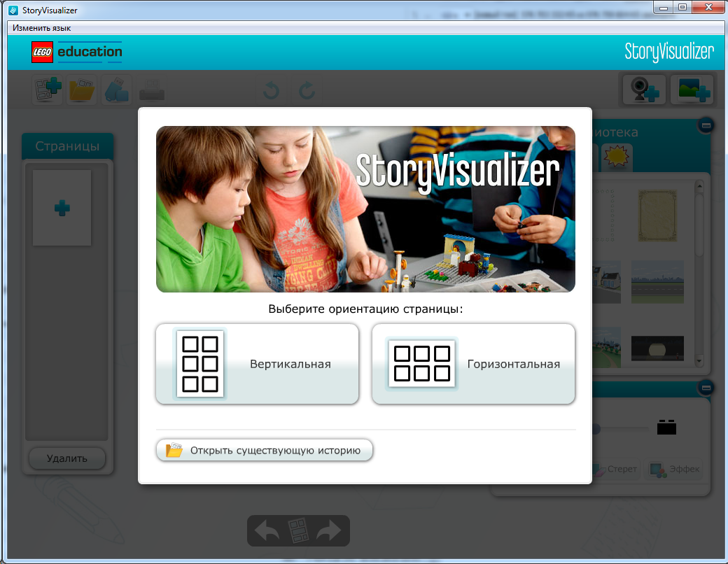Viewport: 728px width, 564px height.
Task: Click the add webcam photo icon
Action: tap(645, 89)
